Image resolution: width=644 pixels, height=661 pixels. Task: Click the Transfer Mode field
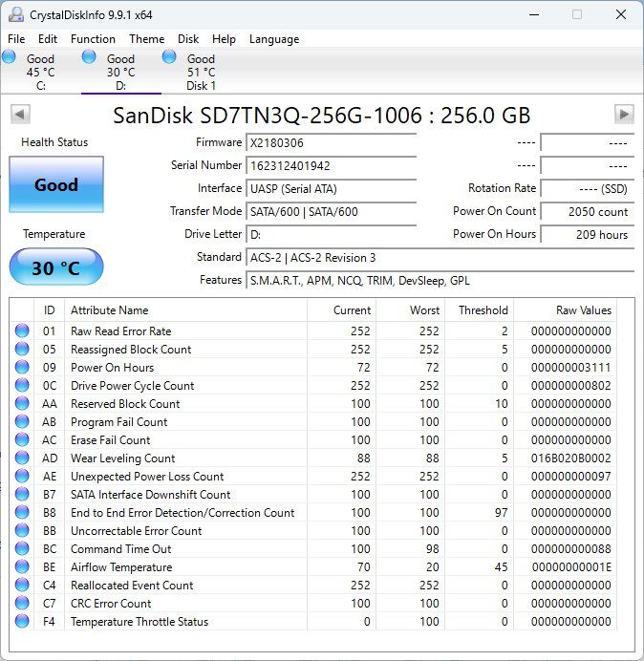click(331, 212)
